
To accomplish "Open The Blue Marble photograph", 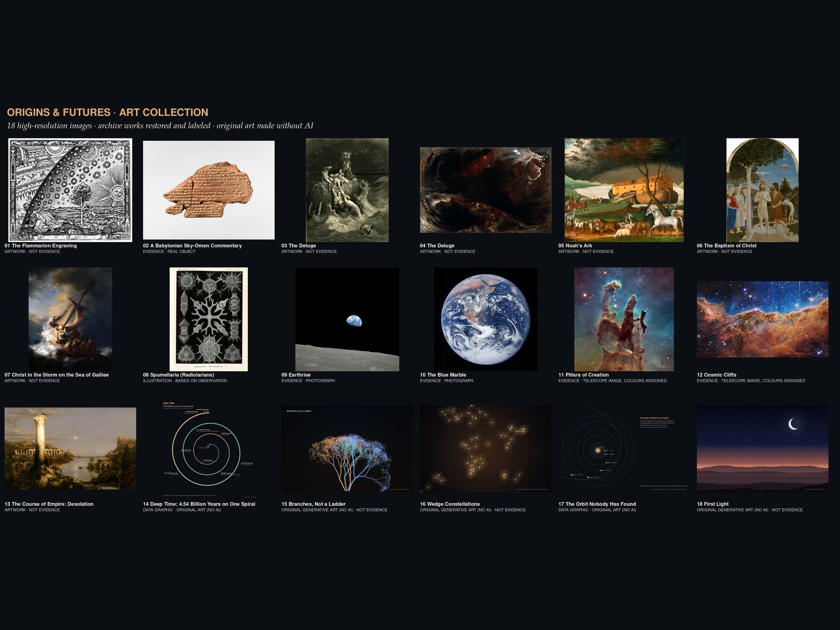I will 486,319.
